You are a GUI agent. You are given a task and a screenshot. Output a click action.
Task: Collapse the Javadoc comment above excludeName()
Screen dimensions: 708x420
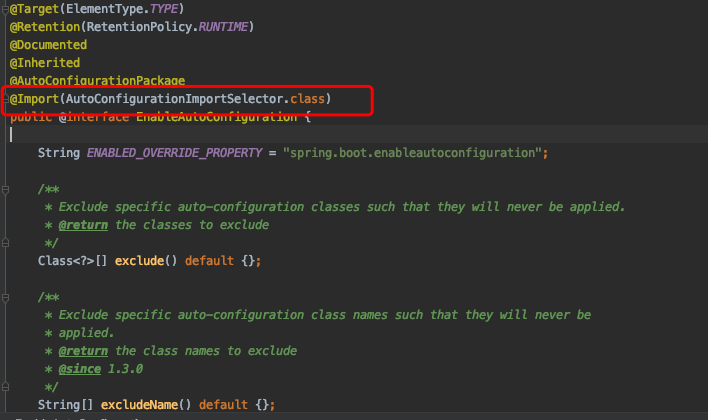click(x=5, y=298)
